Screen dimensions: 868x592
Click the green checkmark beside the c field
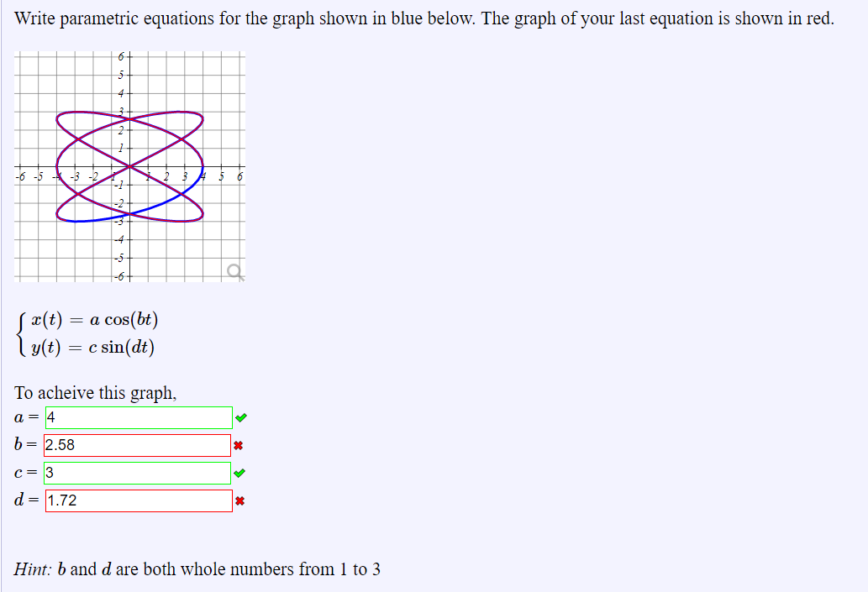242,473
